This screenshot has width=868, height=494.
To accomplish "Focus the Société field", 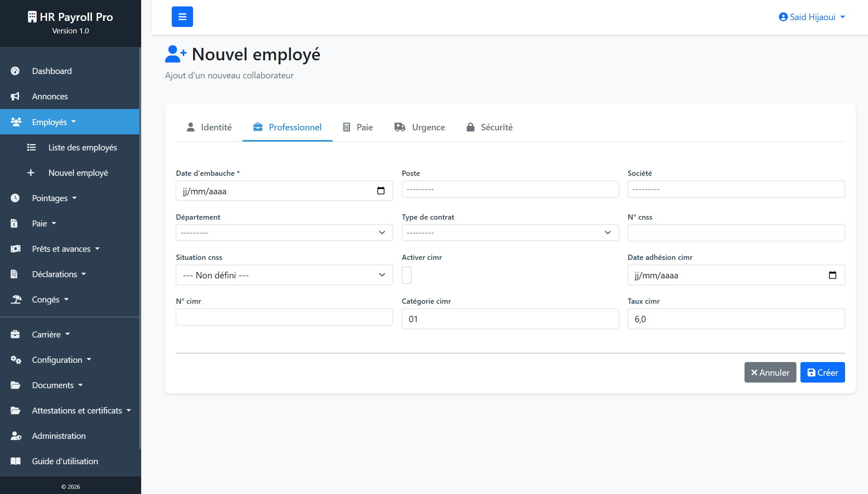I will point(736,189).
